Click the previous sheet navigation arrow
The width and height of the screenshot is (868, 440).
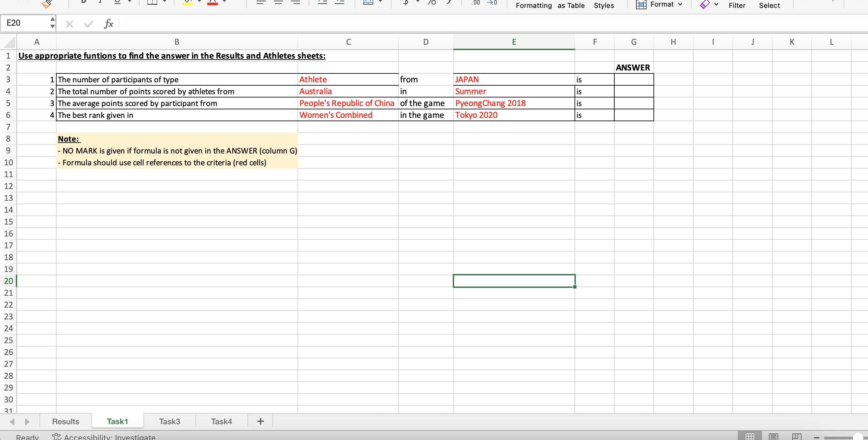(x=13, y=422)
